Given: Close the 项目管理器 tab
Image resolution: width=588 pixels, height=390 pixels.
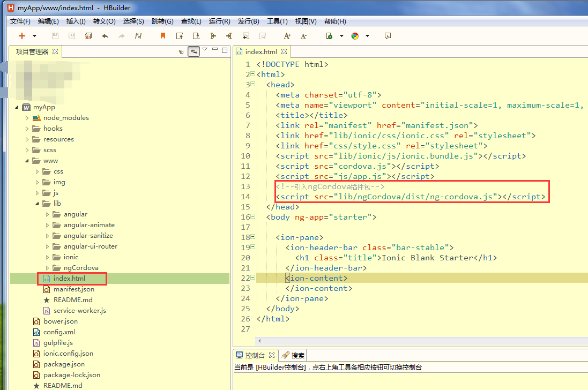Looking at the screenshot, I should point(55,51).
